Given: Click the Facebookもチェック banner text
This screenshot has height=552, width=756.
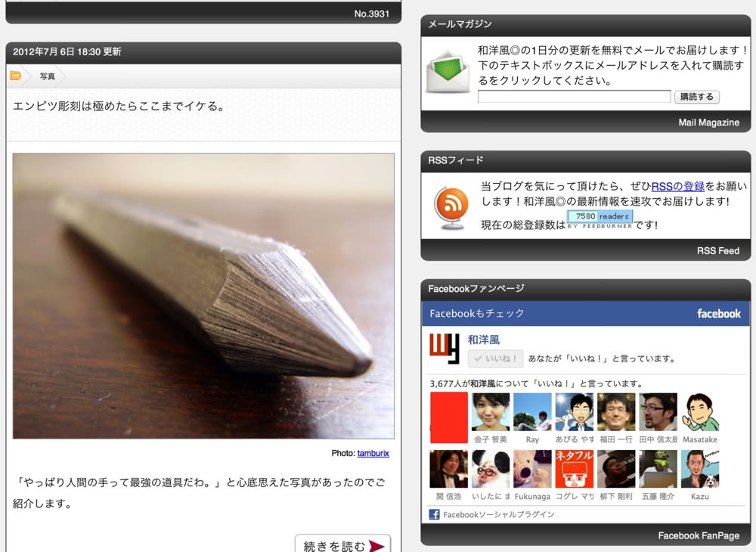Looking at the screenshot, I should coord(477,313).
